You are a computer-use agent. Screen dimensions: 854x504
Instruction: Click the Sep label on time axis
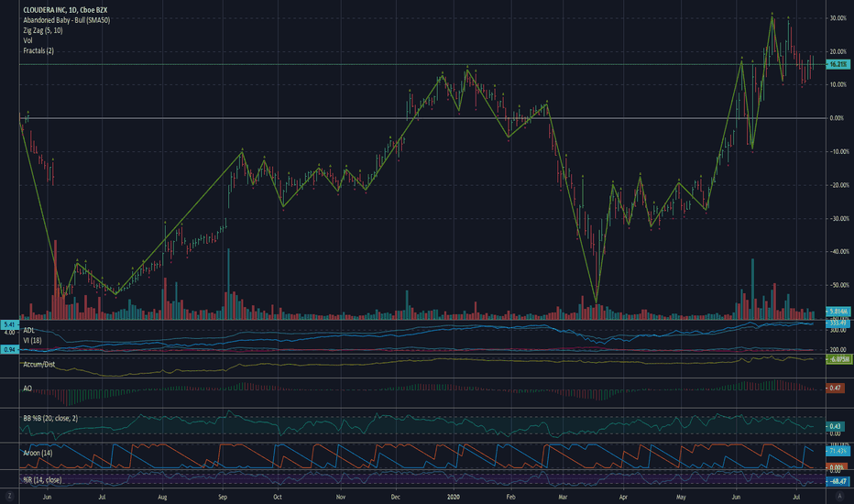coord(223,497)
